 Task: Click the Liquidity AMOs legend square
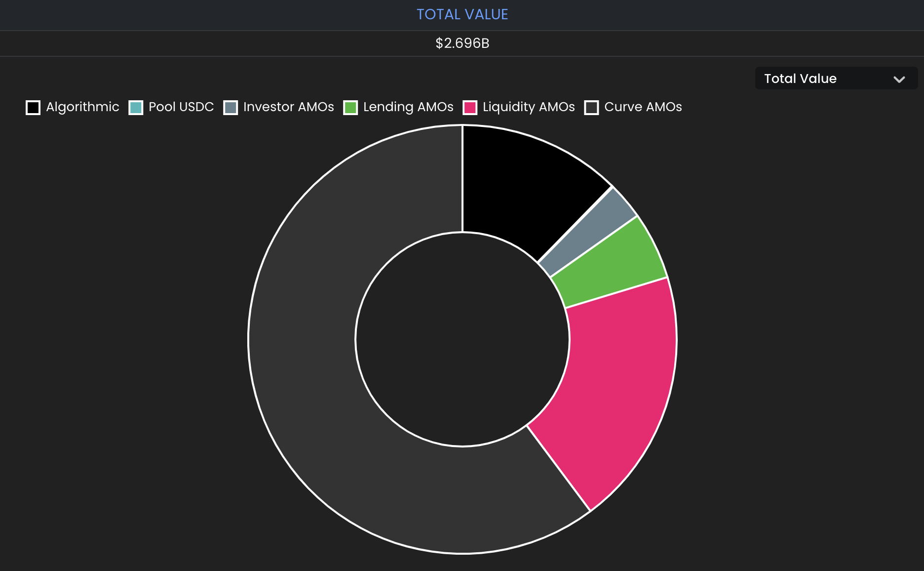(470, 107)
